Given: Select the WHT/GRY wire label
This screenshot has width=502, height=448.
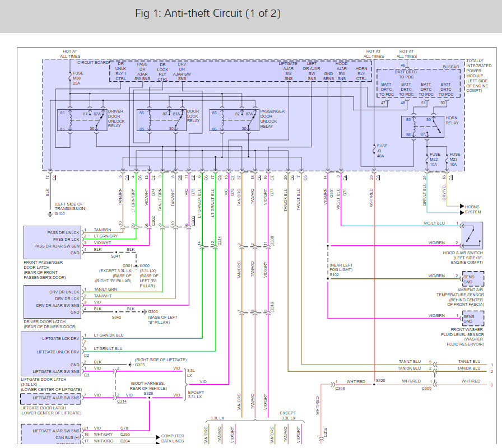Looking at the screenshot, I should pyautogui.click(x=103, y=434).
